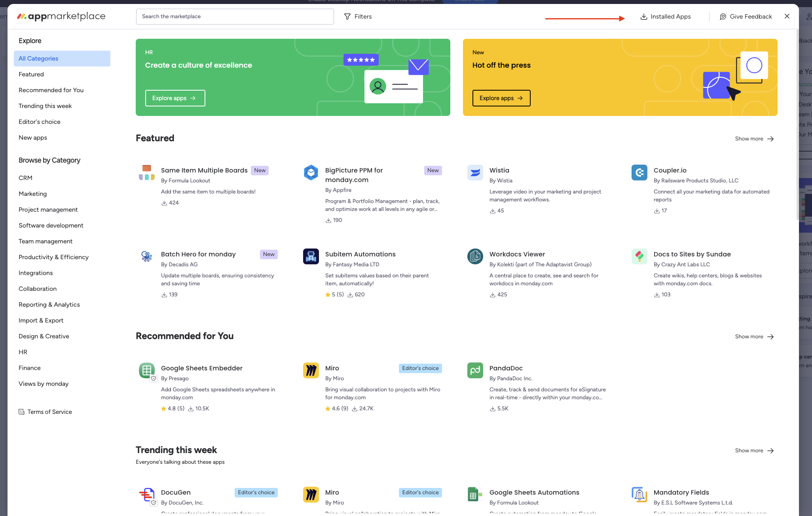Screen dimensions: 812x516
Task: Click the arrow next to Featured Show more
Action: (770, 139)
